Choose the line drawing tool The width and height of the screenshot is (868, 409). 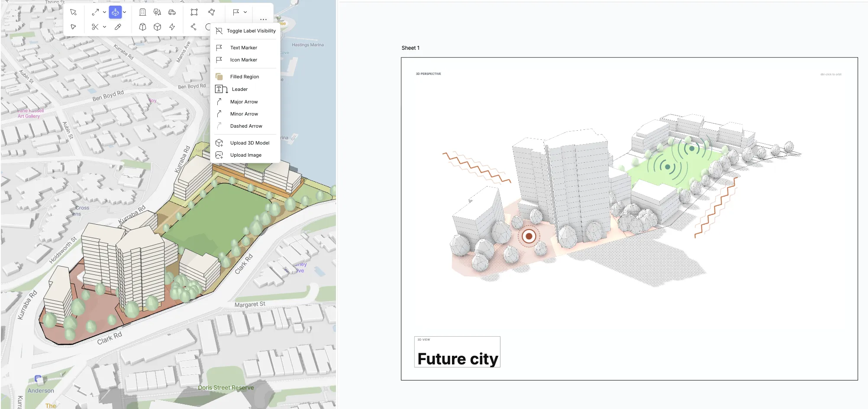[x=95, y=12]
